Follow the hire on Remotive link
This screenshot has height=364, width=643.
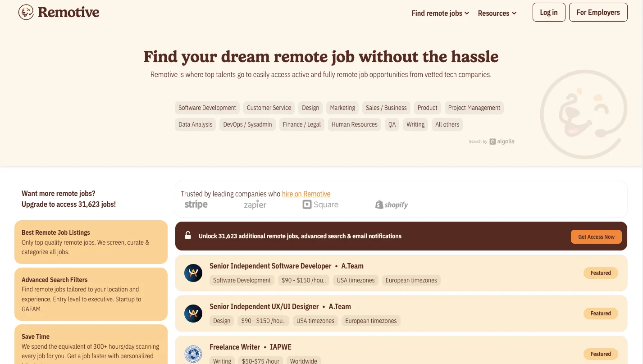point(306,194)
